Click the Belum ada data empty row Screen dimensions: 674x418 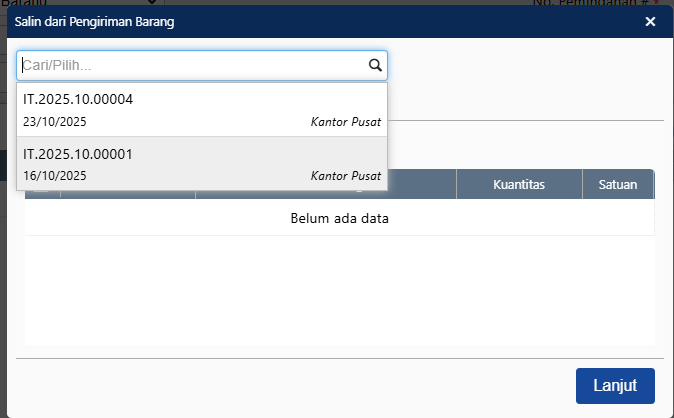click(339, 218)
